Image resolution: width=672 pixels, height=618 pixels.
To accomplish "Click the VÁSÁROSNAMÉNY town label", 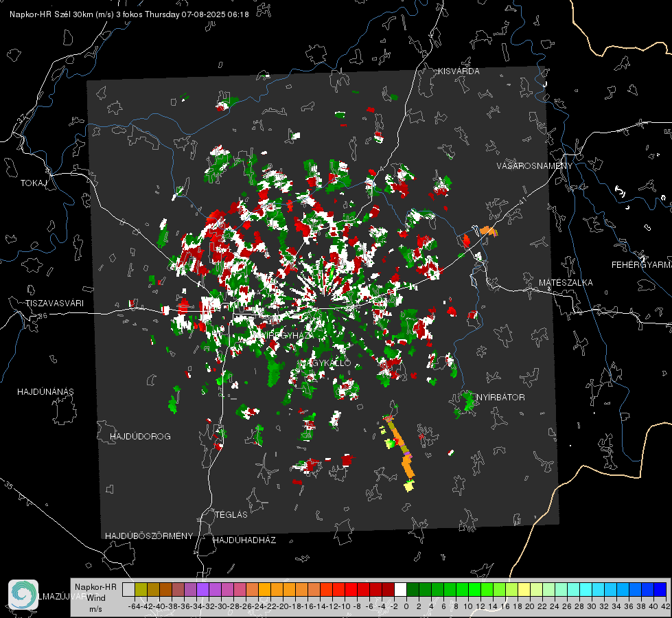I will (535, 166).
